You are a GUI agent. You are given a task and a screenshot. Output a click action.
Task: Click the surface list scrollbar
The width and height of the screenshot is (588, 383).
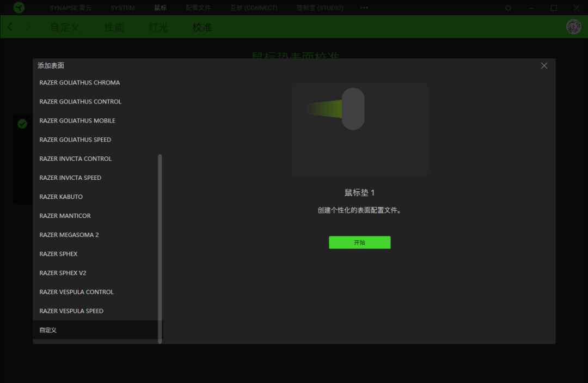coord(160,248)
